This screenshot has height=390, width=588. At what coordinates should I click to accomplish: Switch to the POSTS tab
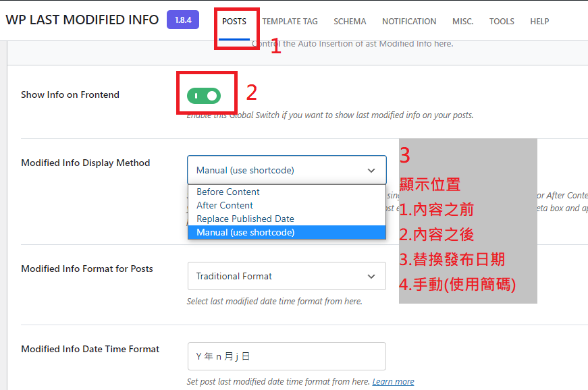pos(234,22)
